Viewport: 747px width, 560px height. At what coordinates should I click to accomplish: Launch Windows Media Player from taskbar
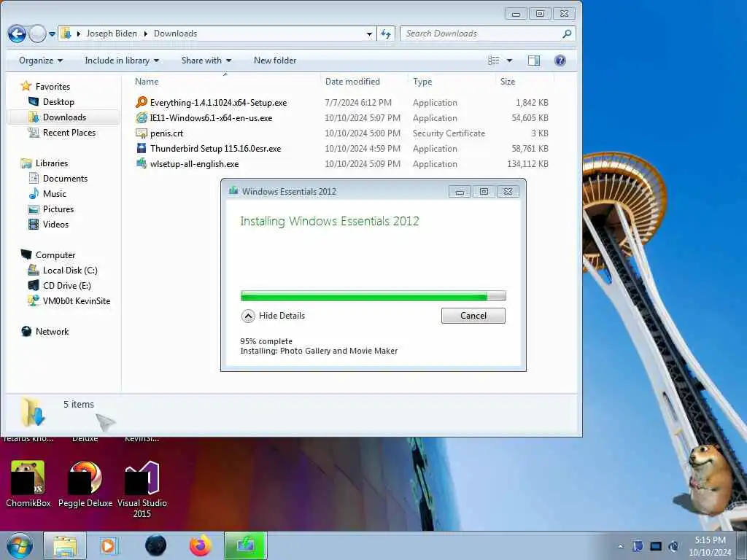[x=108, y=545]
